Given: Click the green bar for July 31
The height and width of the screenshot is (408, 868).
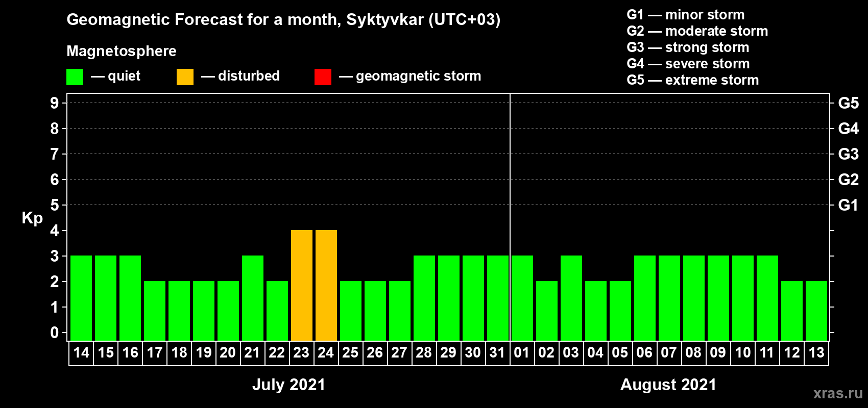Looking at the screenshot, I should pyautogui.click(x=498, y=298).
